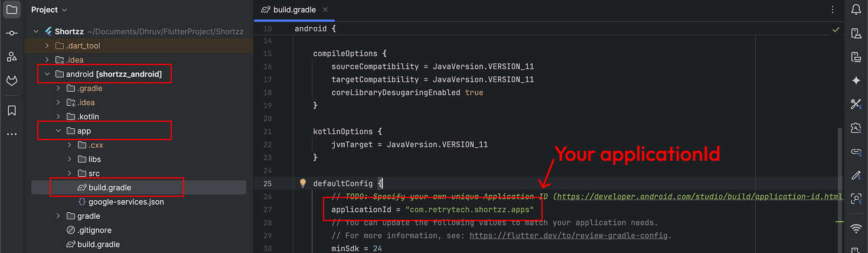
Task: Click the intention lightbulb on line 25
Action: point(303,183)
